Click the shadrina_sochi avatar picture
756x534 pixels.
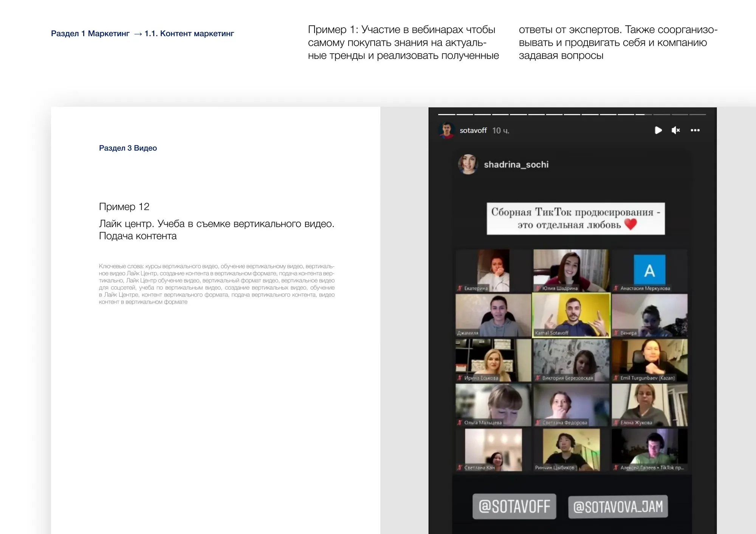[x=468, y=164]
